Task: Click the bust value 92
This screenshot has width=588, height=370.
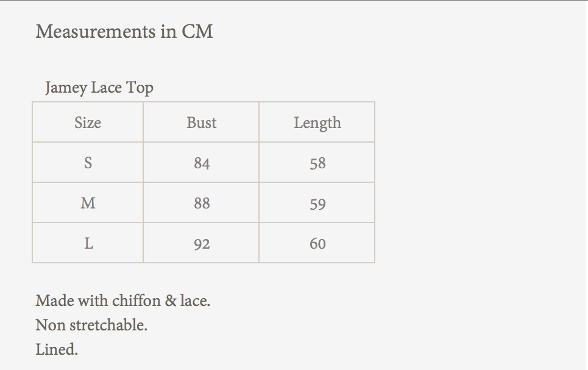Action: coord(201,244)
